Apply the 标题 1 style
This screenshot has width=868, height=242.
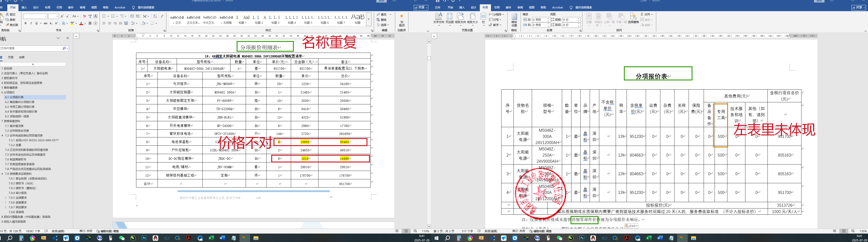pos(243,19)
